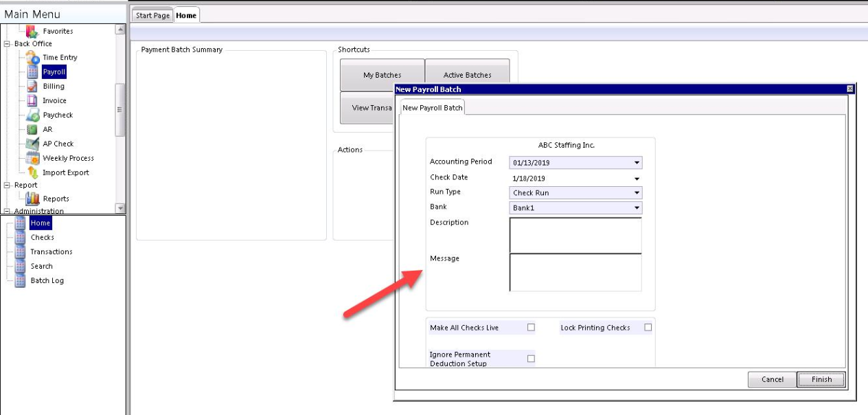This screenshot has width=868, height=415.
Task: Collapse the Back Office tree node
Action: [x=7, y=44]
